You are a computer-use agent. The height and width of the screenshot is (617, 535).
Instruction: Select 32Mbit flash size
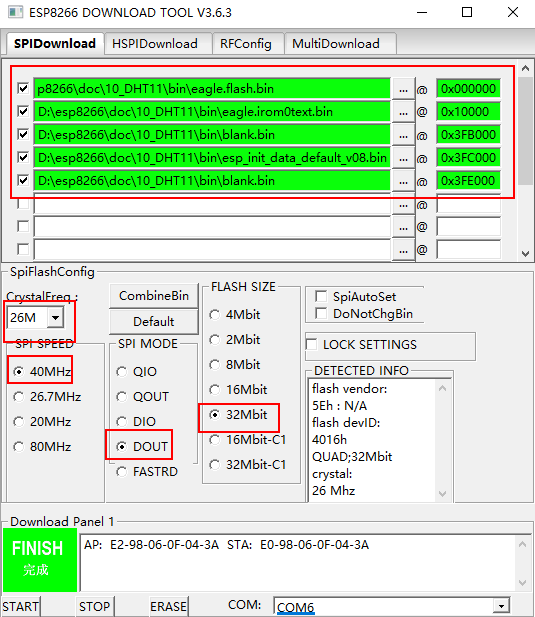(x=238, y=414)
